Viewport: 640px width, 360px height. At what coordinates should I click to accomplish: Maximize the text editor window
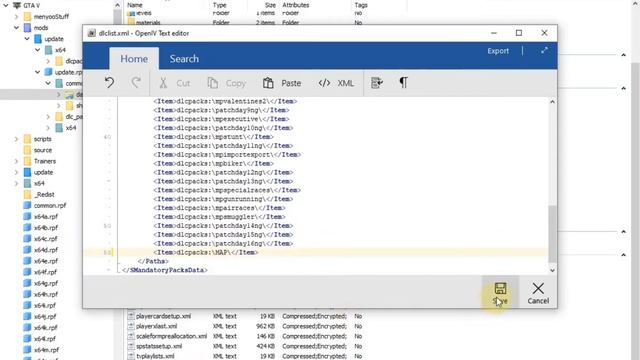click(x=519, y=33)
